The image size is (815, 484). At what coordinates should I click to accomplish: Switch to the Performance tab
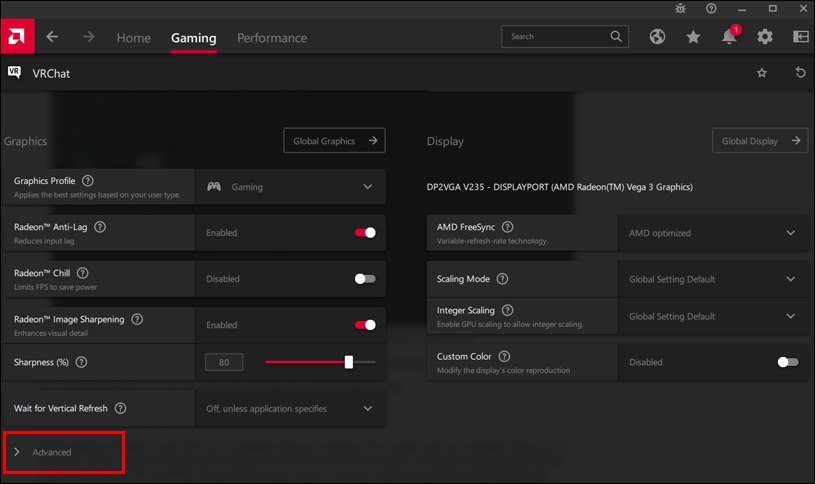click(x=272, y=38)
